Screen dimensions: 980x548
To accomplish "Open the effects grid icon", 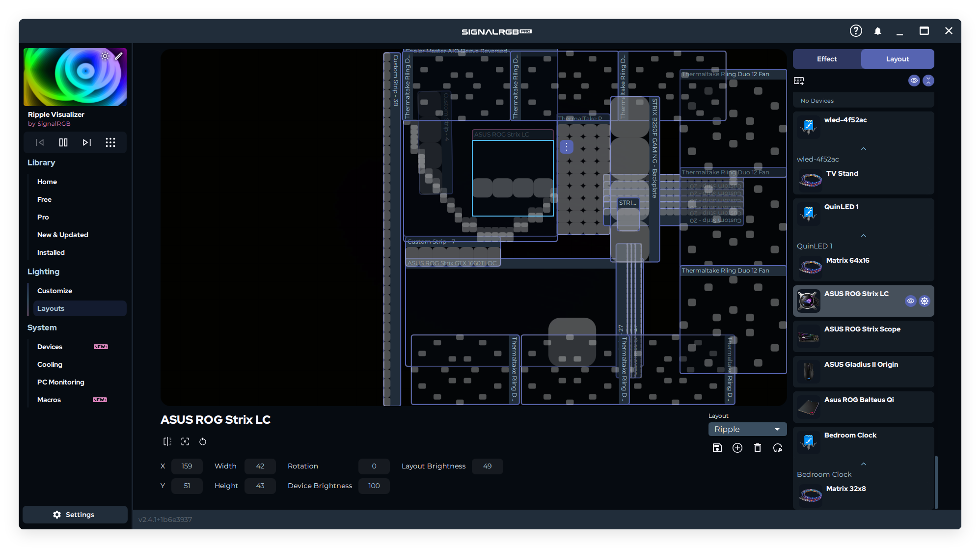I will coord(110,142).
